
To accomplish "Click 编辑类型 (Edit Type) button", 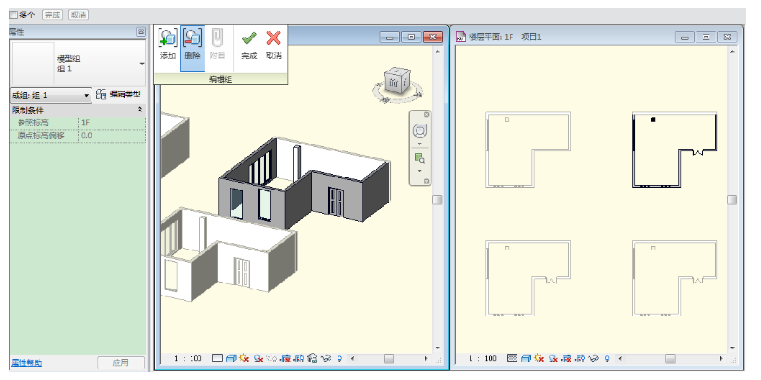I will pyautogui.click(x=118, y=94).
